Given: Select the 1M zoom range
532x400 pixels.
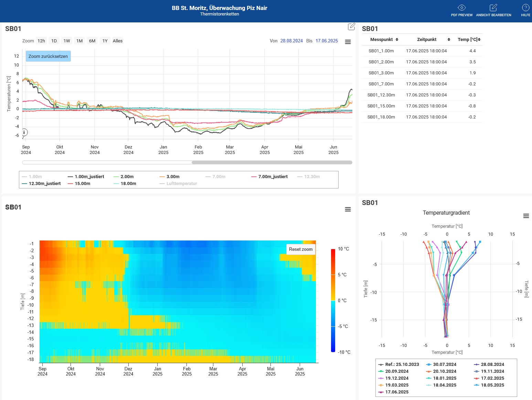Looking at the screenshot, I should click(x=79, y=41).
